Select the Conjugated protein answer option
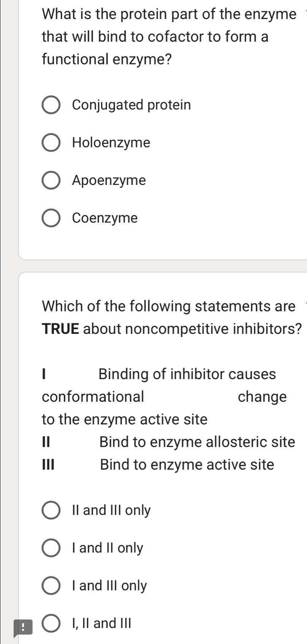This screenshot has width=307, height=644. [51, 105]
